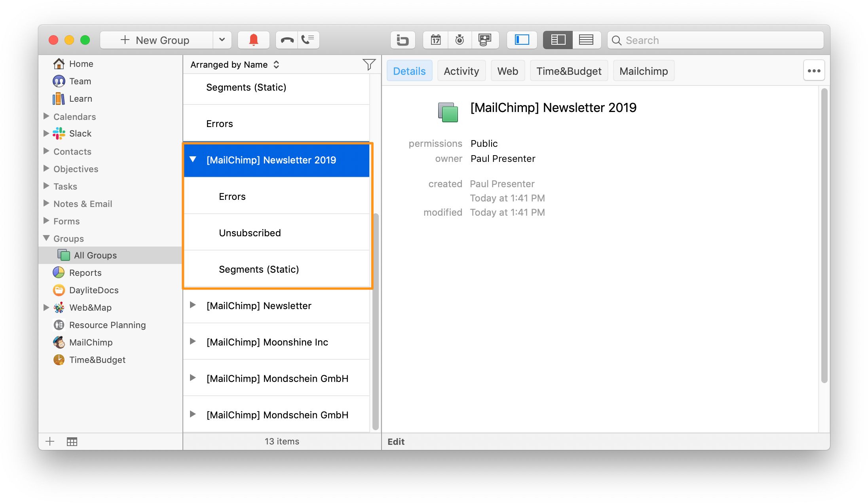Click the group icon beside the detail title

pos(448,112)
